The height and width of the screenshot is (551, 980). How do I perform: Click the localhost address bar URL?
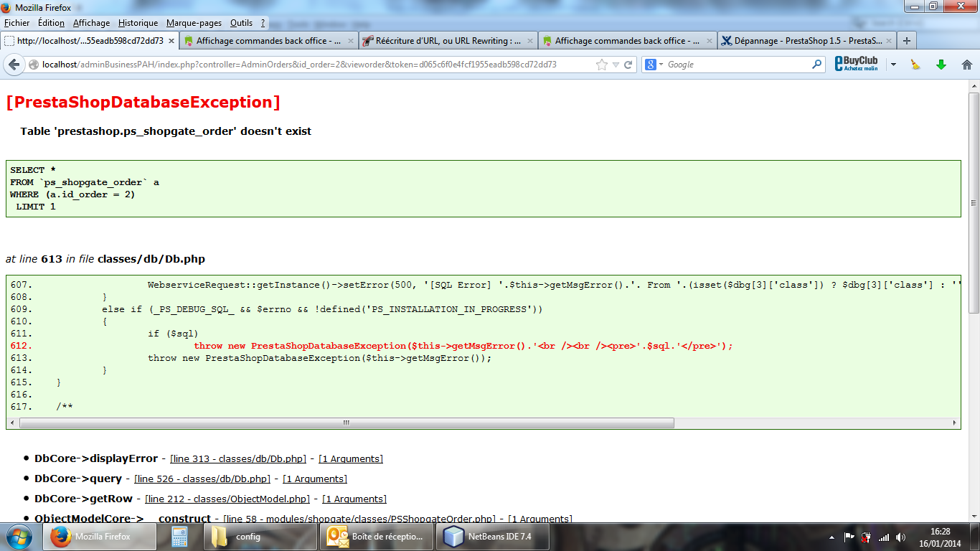click(x=299, y=65)
